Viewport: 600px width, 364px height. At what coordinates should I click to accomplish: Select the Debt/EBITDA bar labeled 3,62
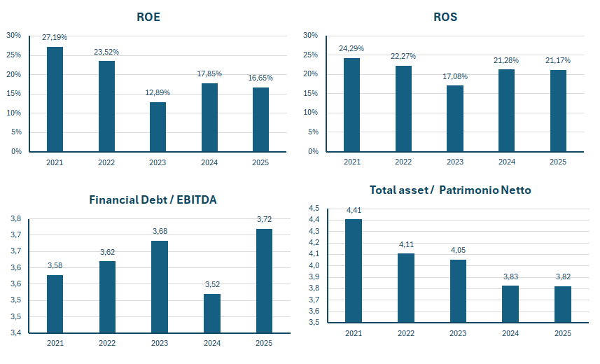pos(107,297)
